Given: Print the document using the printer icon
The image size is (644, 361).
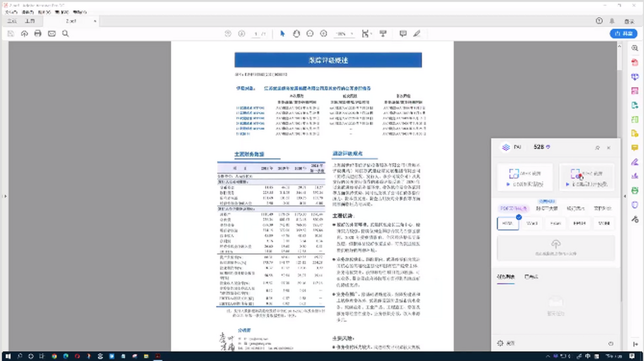Looking at the screenshot, I should [x=38, y=34].
